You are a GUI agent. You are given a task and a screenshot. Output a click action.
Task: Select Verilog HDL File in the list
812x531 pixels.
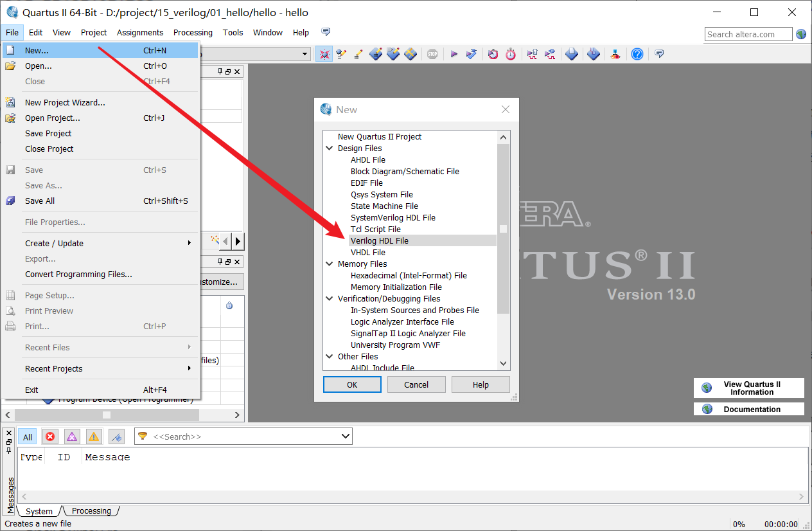[379, 240]
